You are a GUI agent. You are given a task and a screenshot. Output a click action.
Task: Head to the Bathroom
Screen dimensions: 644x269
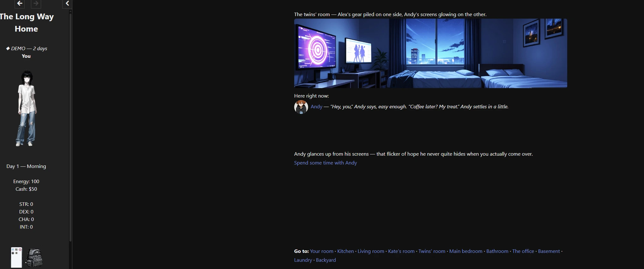pyautogui.click(x=497, y=251)
